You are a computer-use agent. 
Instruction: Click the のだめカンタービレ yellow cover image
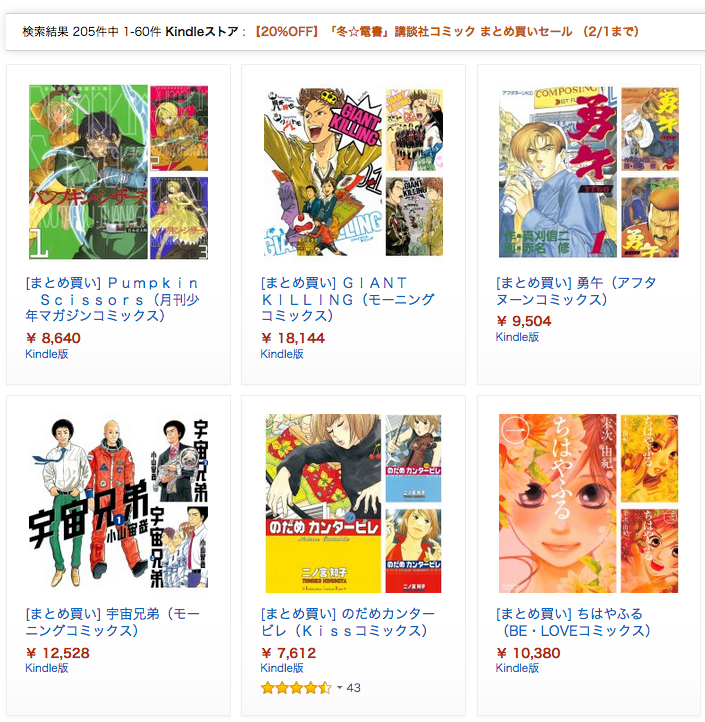tap(323, 503)
